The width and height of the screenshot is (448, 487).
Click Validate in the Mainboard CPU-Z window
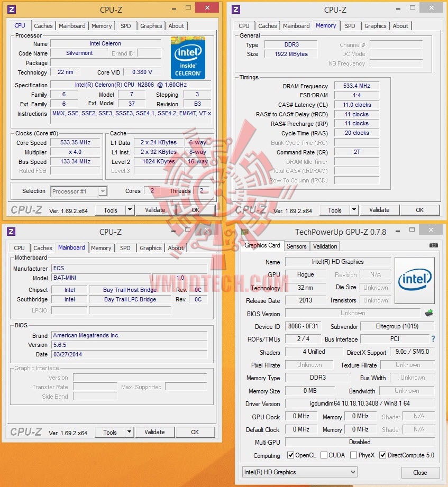[x=154, y=432]
